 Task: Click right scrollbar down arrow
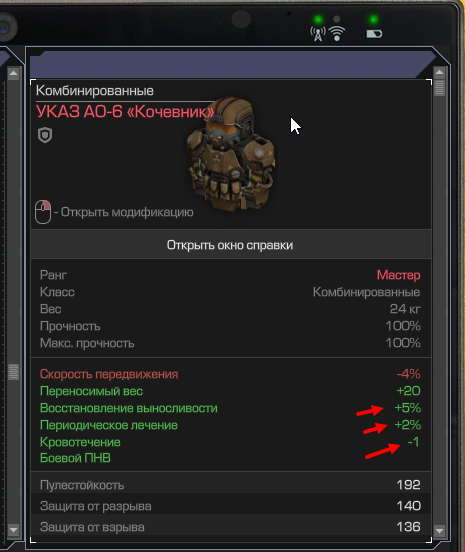pos(439,530)
